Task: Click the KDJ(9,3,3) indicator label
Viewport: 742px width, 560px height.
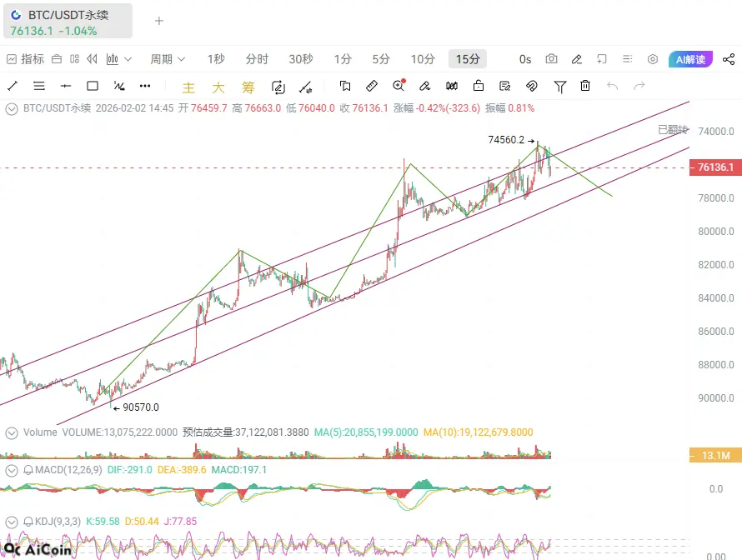Action: click(58, 522)
